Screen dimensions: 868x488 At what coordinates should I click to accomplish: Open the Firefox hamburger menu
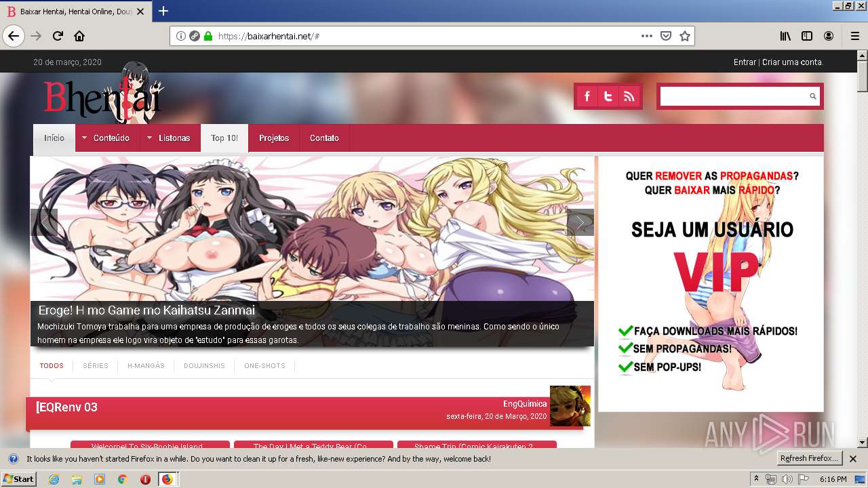point(854,36)
